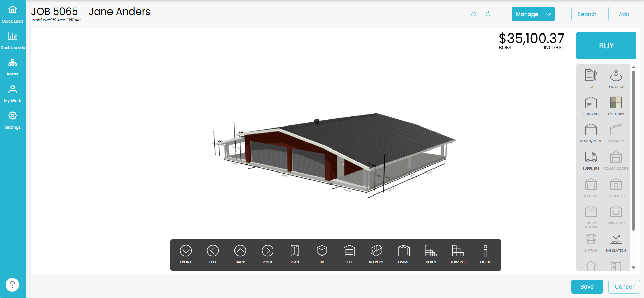Click the BUY button
The height and width of the screenshot is (298, 644).
(606, 46)
